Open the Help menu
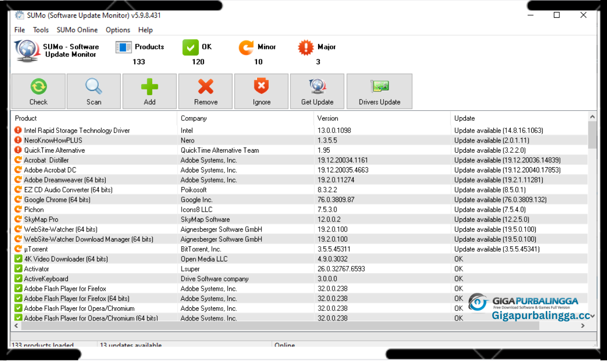 (145, 30)
